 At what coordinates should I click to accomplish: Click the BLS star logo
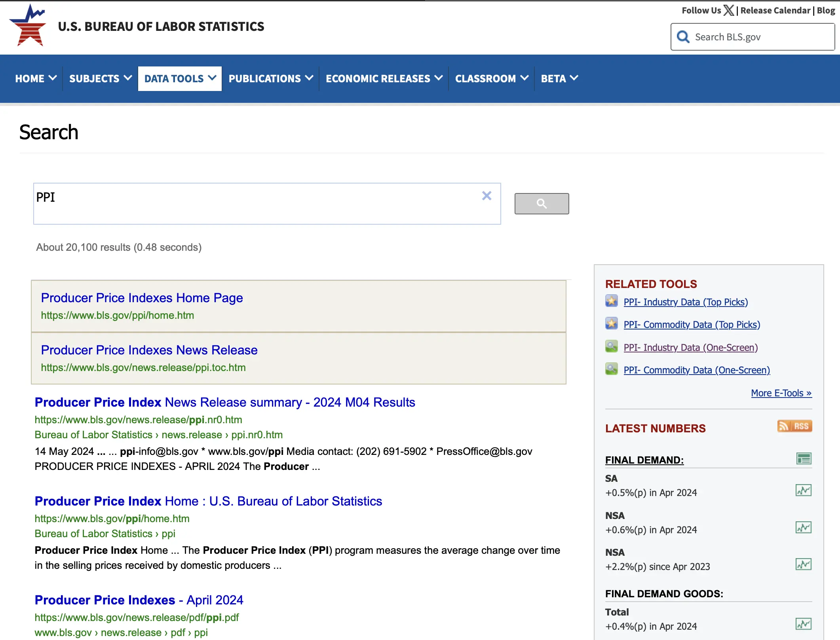coord(28,26)
